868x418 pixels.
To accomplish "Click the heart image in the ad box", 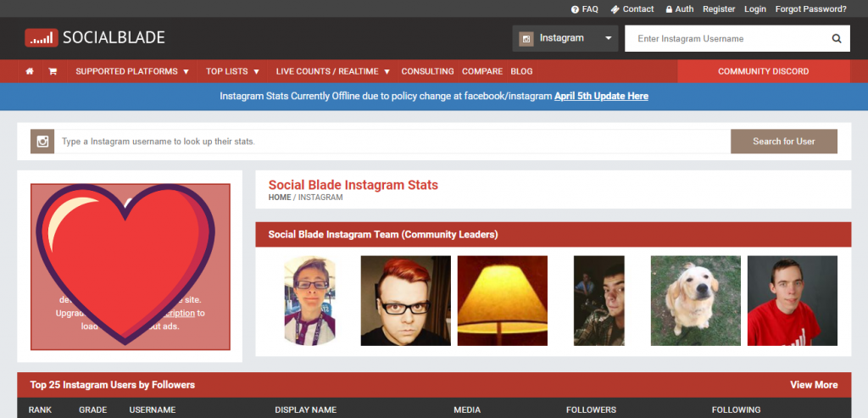I will (x=125, y=265).
